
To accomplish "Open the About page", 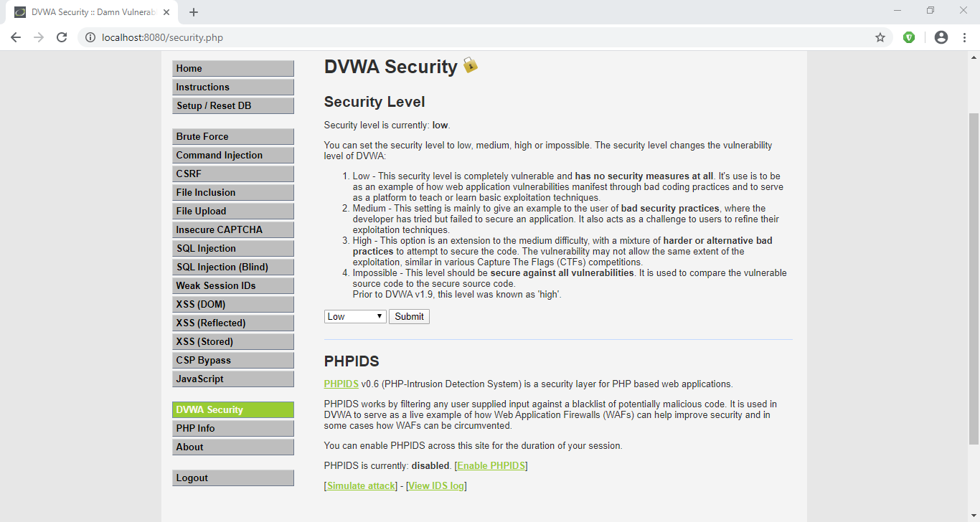I will pyautogui.click(x=233, y=447).
